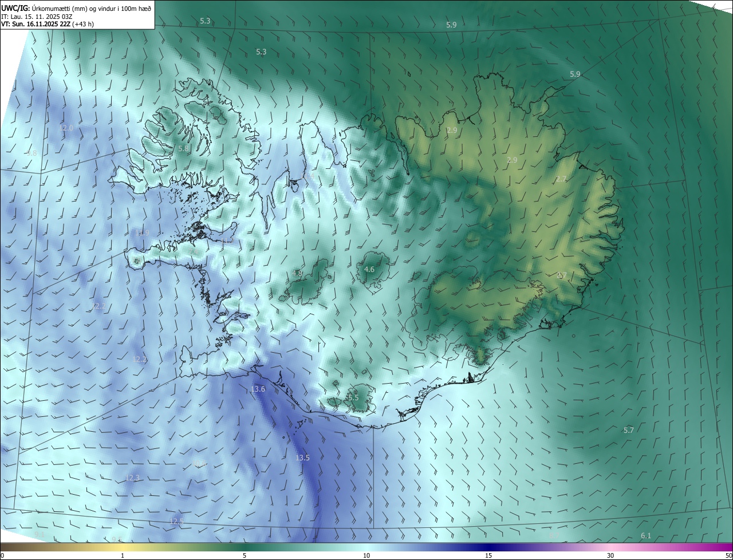The height and width of the screenshot is (560, 733).
Task: Click the 4.8 value on the map
Action: coord(297,274)
